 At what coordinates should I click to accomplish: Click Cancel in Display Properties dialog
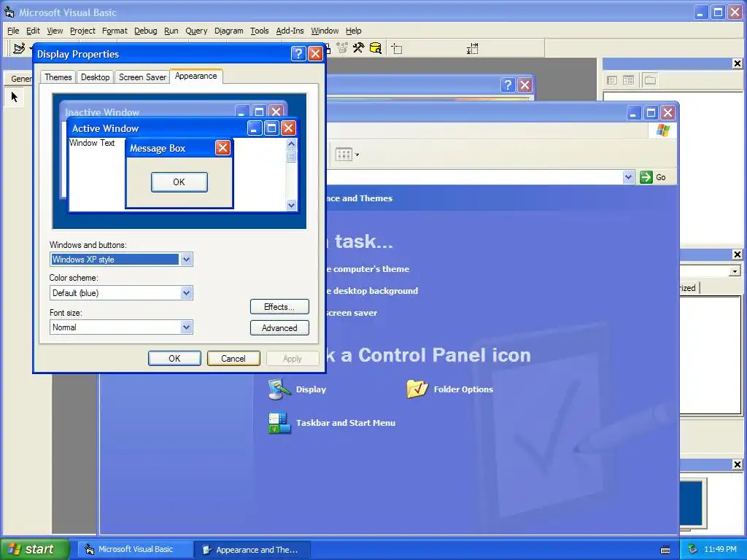(x=233, y=359)
